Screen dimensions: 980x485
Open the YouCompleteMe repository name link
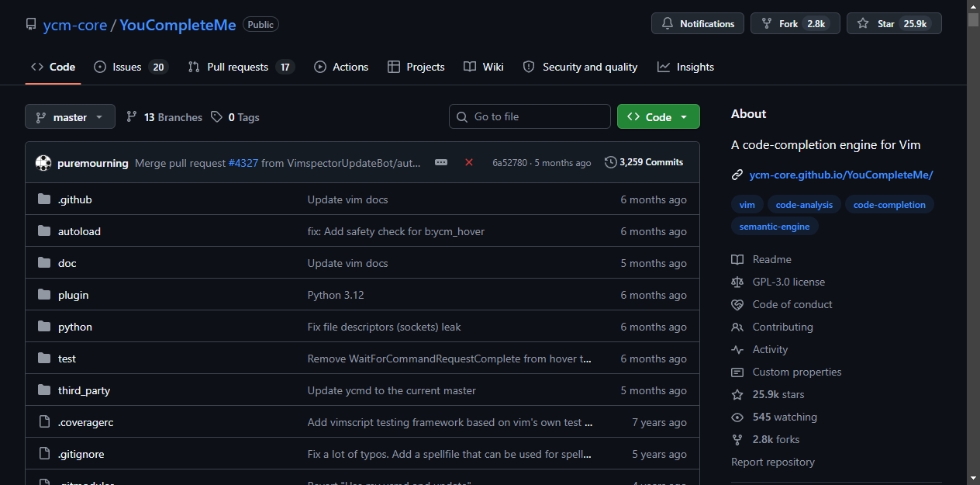(x=178, y=25)
